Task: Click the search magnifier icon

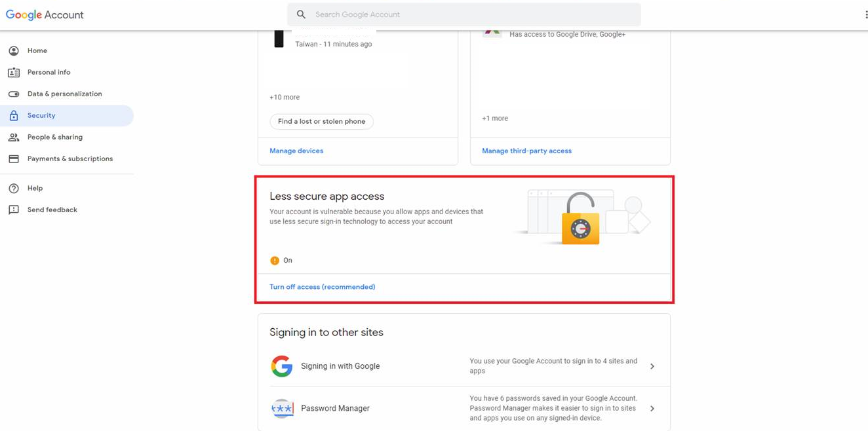Action: [x=301, y=14]
